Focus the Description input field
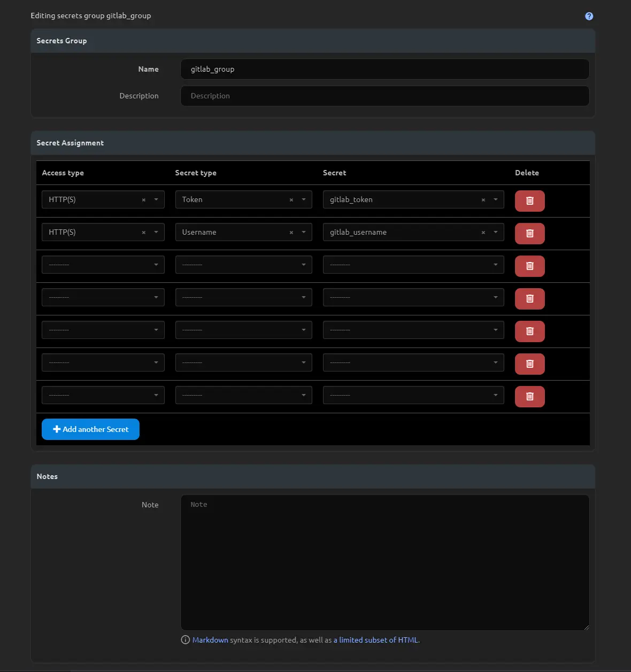The image size is (631, 672). pos(384,96)
